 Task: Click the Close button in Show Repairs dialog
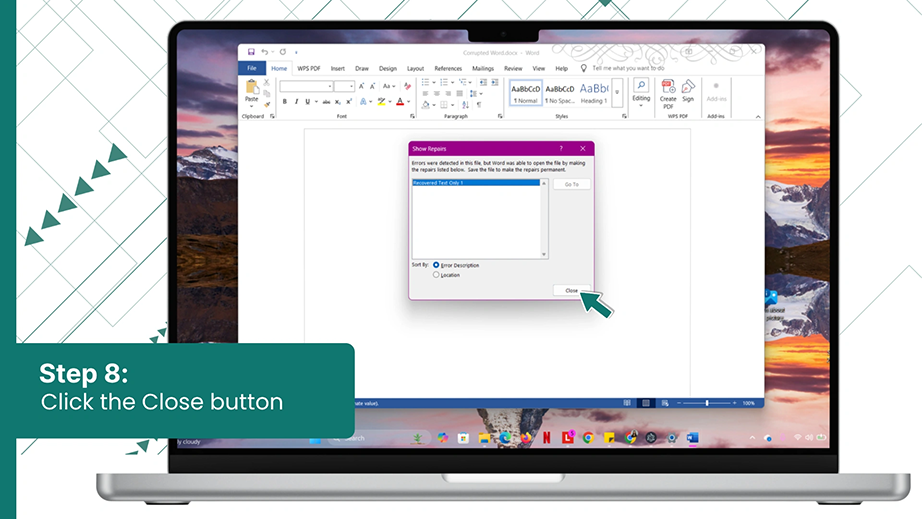click(572, 290)
